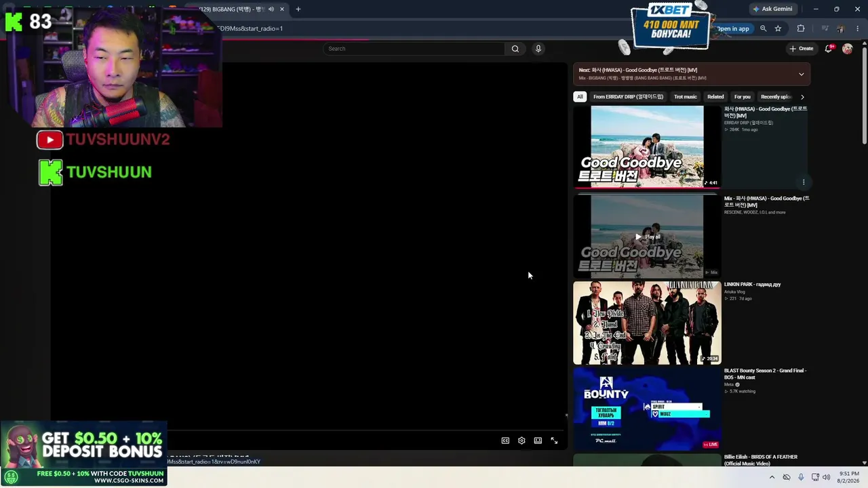Mute the tab via the speaker icon
The height and width of the screenshot is (488, 868).
click(271, 9)
